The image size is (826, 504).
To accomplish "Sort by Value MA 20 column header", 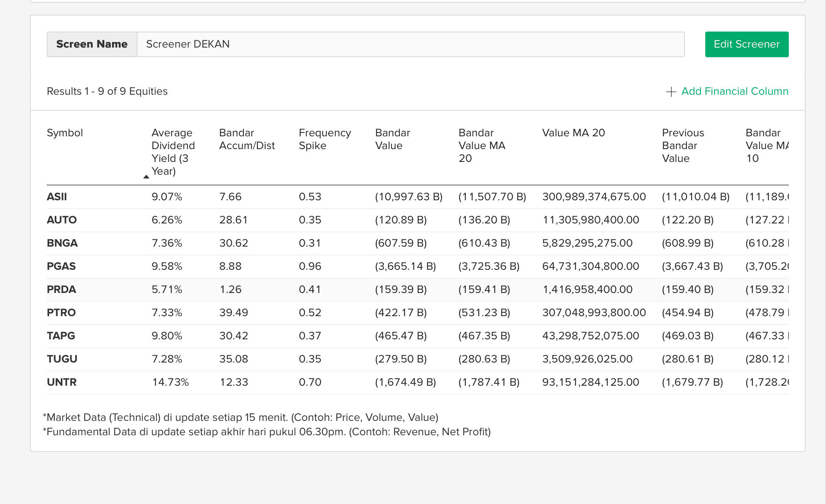I will (573, 133).
